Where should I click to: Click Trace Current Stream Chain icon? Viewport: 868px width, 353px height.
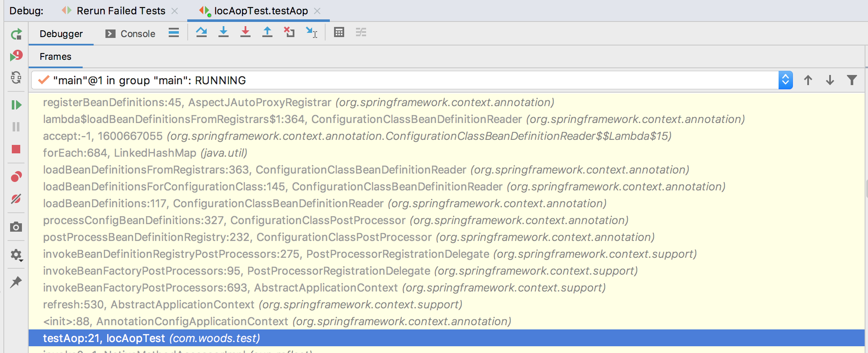[x=361, y=32]
